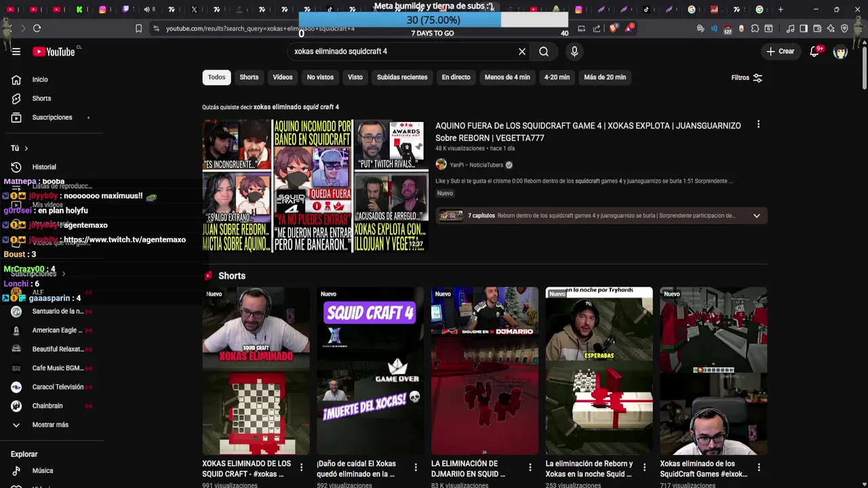Open the Filtros filter options
Viewport: 868px width, 488px height.
(x=747, y=77)
